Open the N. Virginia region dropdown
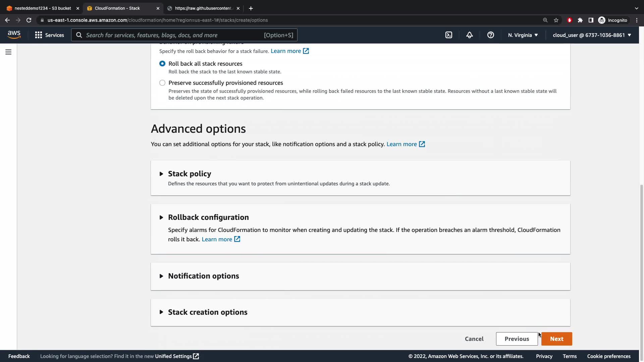This screenshot has width=644, height=362. pos(523,35)
